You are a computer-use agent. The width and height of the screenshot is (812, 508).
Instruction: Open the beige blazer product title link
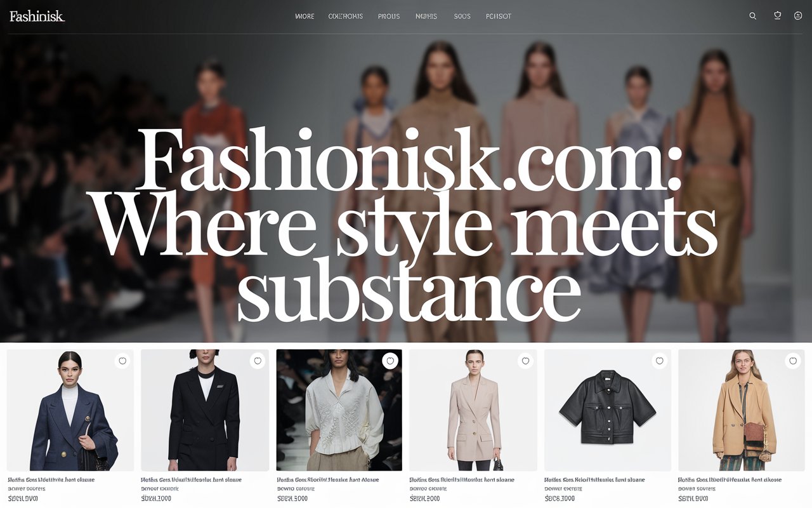coord(462,480)
